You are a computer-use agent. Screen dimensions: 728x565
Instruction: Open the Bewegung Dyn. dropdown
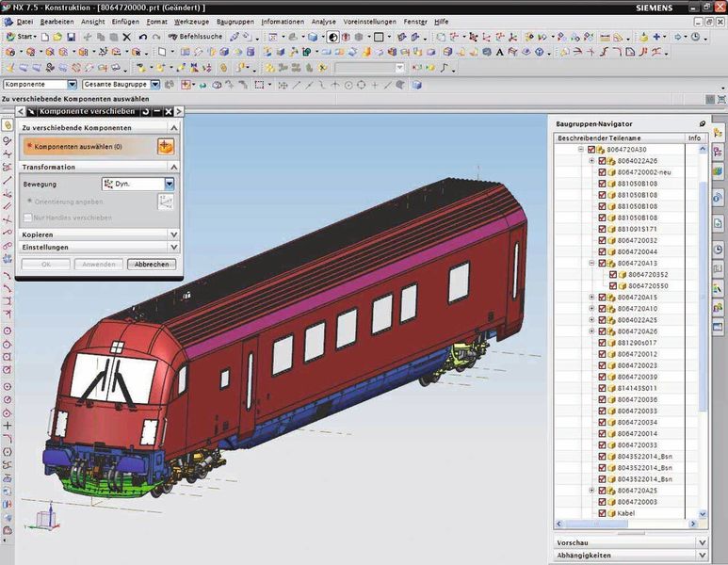(170, 184)
